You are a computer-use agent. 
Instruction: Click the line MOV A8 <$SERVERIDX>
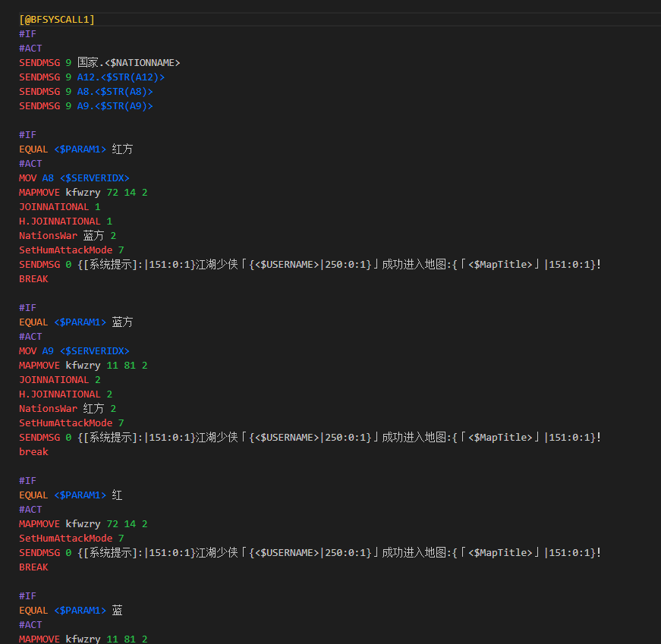(74, 177)
